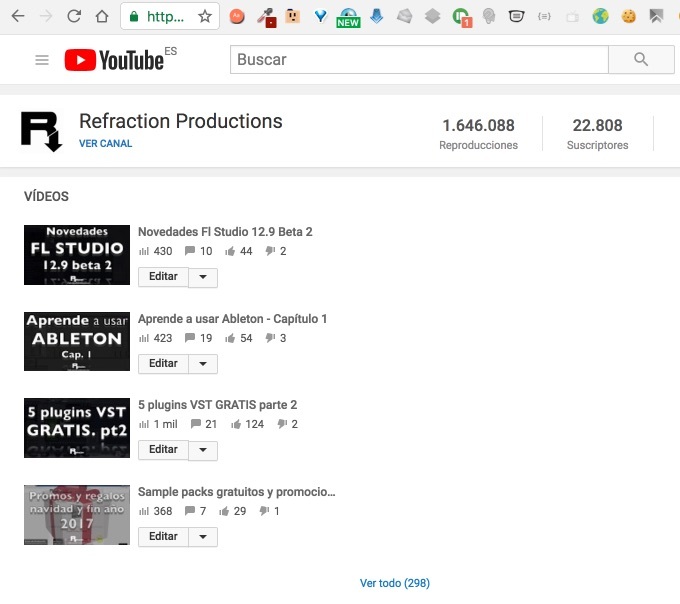Expand Editar dropdown arrow for 5 plugins VST

tap(203, 450)
